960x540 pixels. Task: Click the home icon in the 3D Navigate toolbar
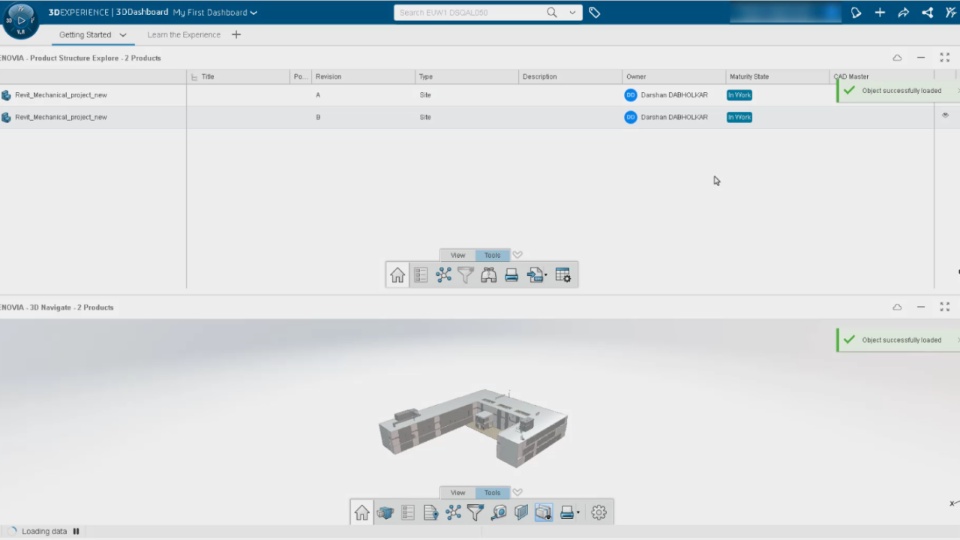click(362, 512)
